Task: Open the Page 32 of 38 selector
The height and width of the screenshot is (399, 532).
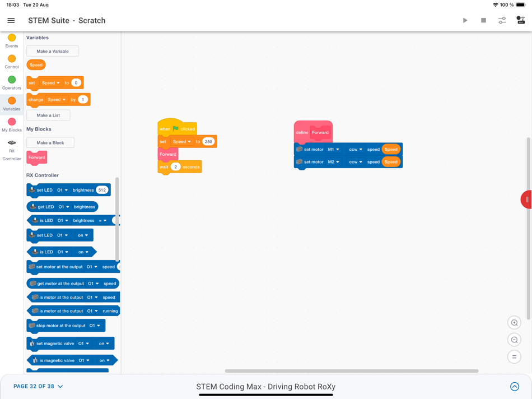Action: [38, 387]
